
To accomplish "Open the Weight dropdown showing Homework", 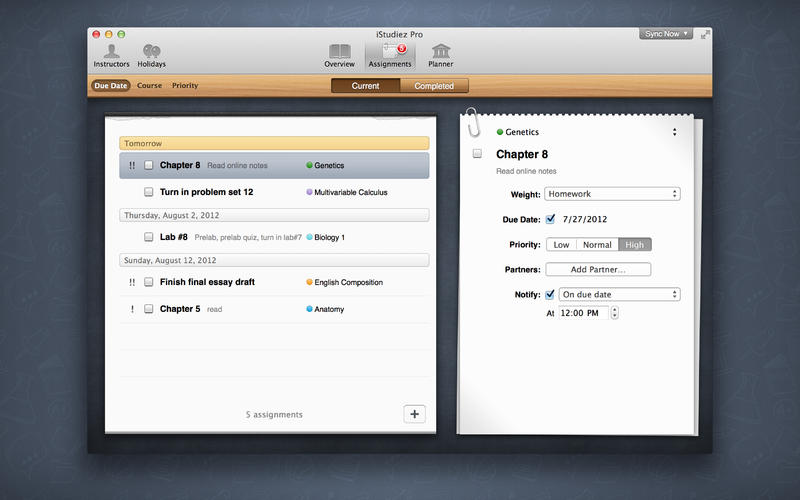I will click(x=612, y=194).
